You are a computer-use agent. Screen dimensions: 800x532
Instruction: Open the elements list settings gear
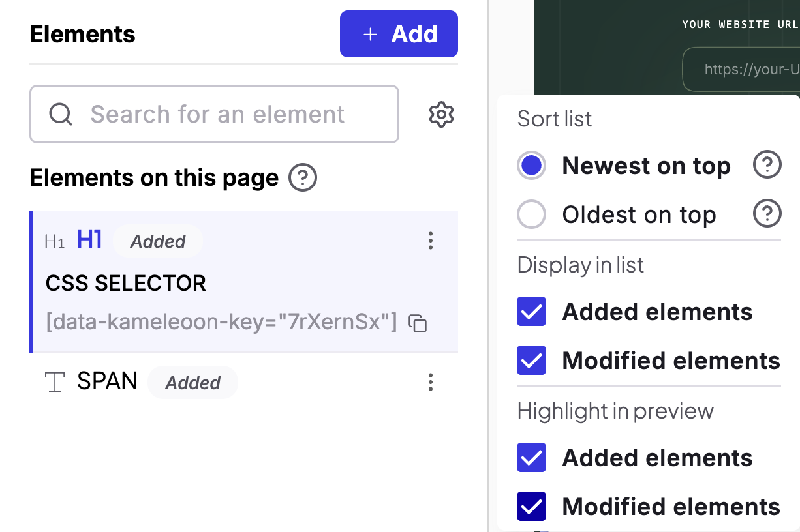point(441,114)
